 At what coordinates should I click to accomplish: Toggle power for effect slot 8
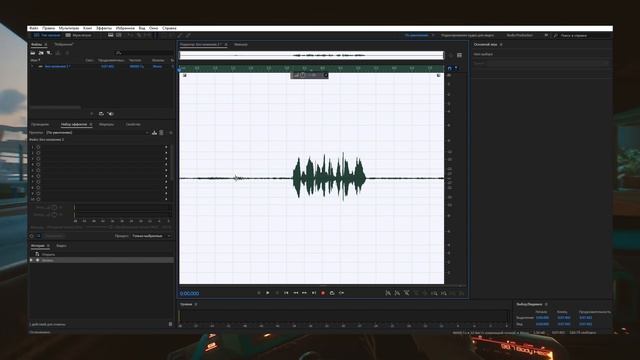click(x=38, y=188)
